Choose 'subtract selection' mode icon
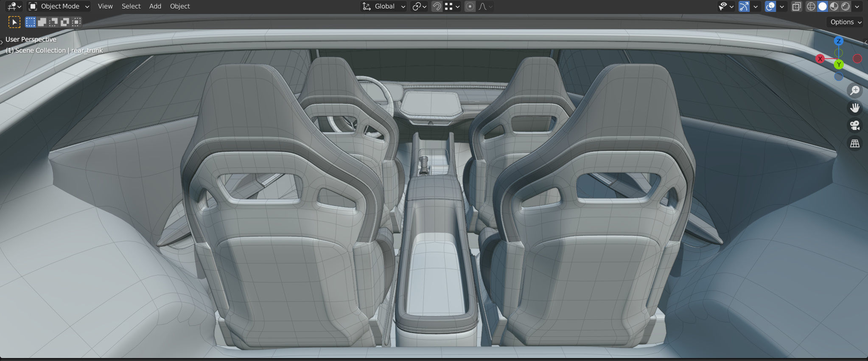This screenshot has width=868, height=361. click(53, 22)
